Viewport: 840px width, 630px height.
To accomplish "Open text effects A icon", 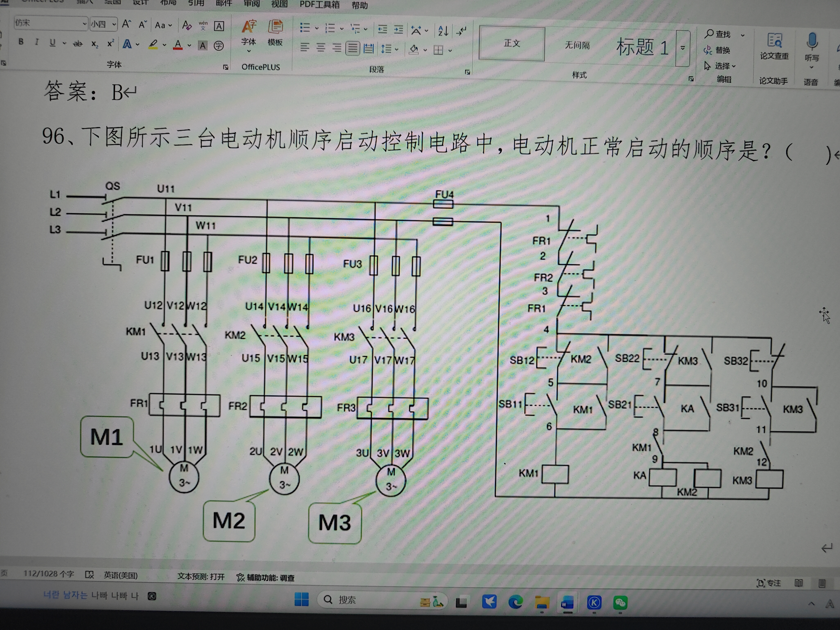I will tap(127, 44).
